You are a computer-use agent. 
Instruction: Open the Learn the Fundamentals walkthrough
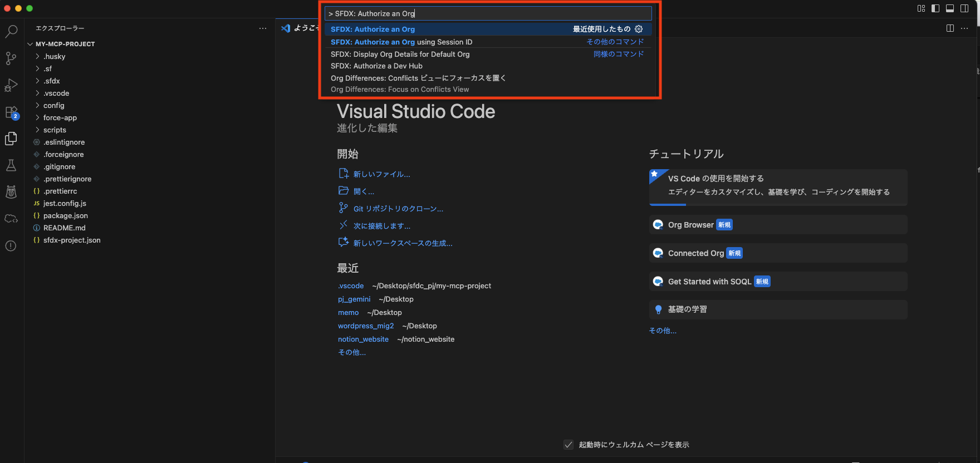pos(778,309)
